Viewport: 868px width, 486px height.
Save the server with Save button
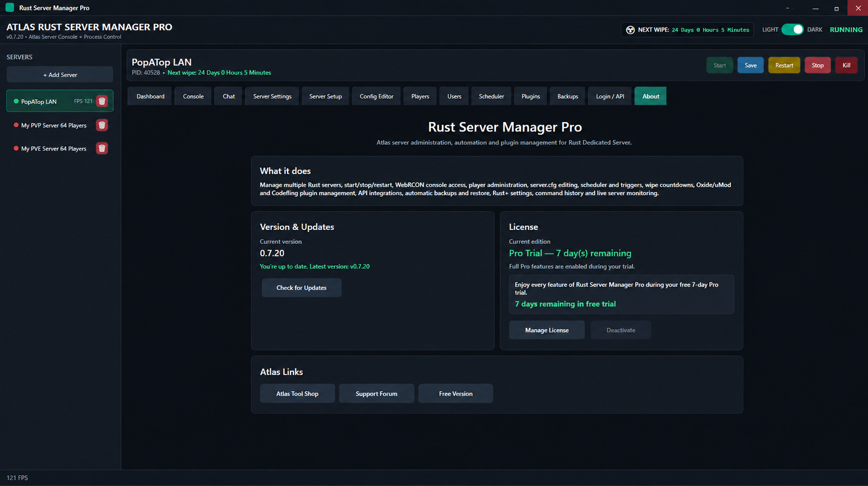pyautogui.click(x=750, y=65)
